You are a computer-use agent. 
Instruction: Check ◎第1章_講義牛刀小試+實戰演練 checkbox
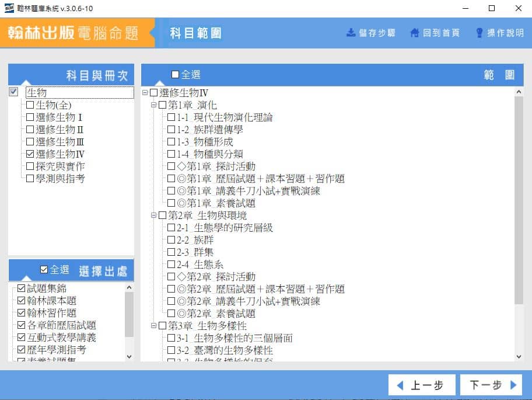[171, 191]
